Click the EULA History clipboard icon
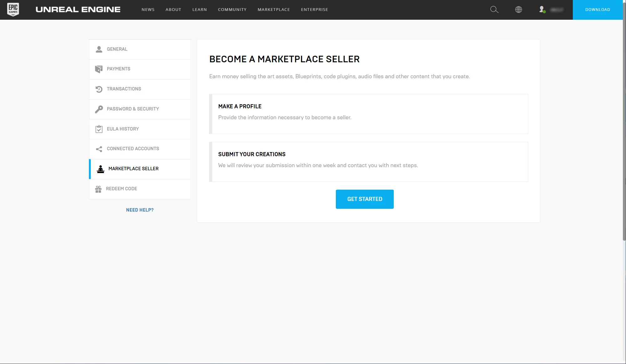This screenshot has width=626, height=364. (x=99, y=129)
